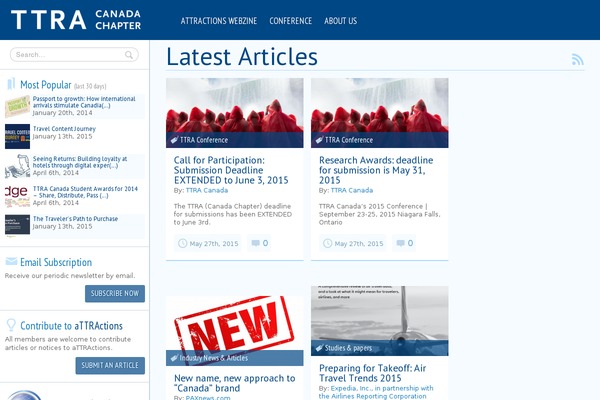The height and width of the screenshot is (400, 600).
Task: Open Student Awards 2014 thumbnail
Action: [x=17, y=196]
